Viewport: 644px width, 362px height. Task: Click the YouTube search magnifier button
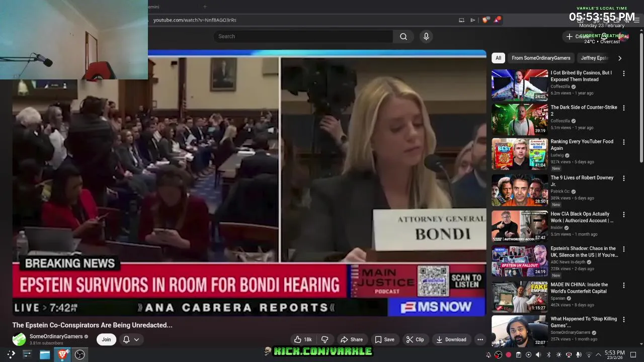click(x=404, y=36)
